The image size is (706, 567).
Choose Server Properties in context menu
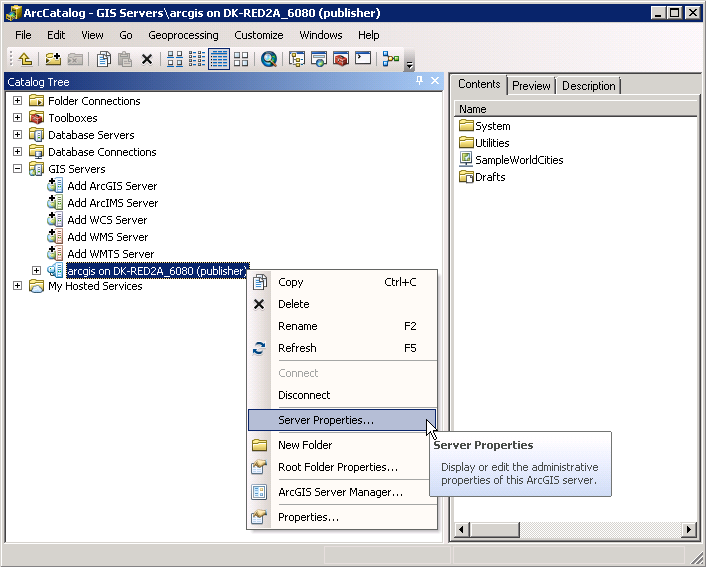342,420
